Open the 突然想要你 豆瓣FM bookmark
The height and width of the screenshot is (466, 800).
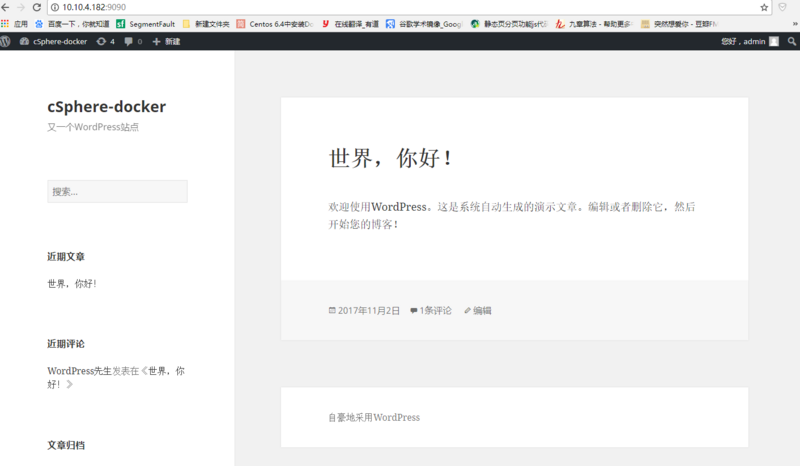point(679,24)
